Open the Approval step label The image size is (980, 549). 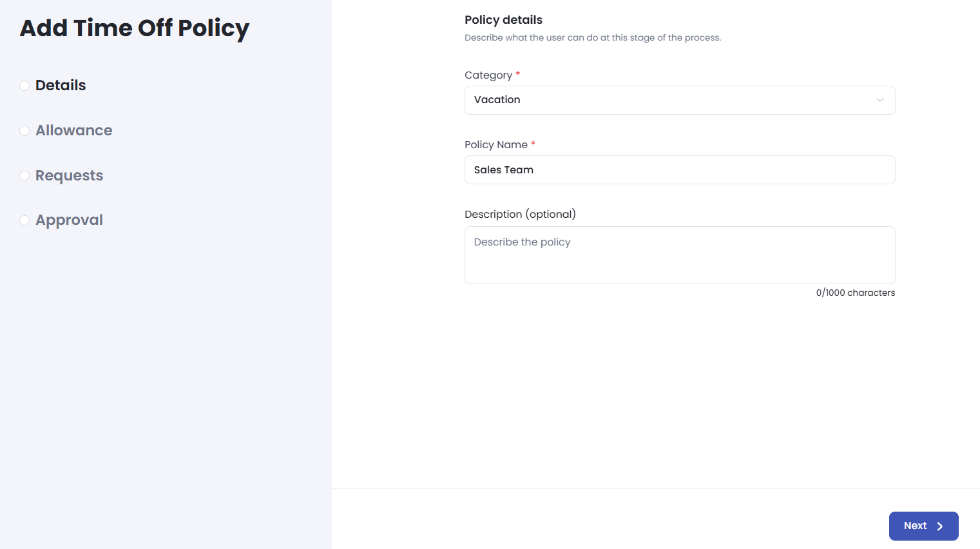coord(70,220)
